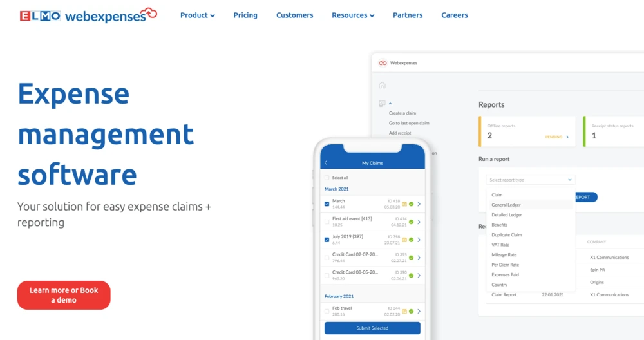Click the home icon in Webexpenses sidebar
This screenshot has width=644, height=340.
tap(382, 86)
